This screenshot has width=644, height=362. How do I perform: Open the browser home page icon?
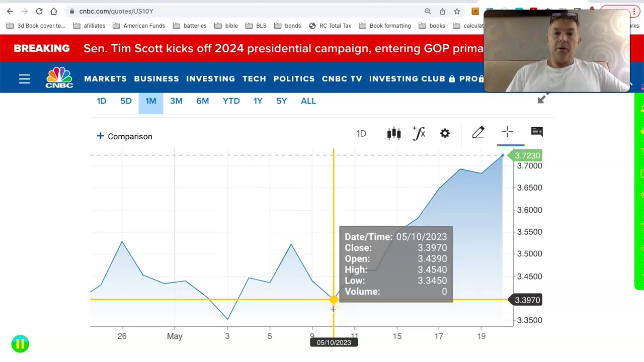point(54,11)
